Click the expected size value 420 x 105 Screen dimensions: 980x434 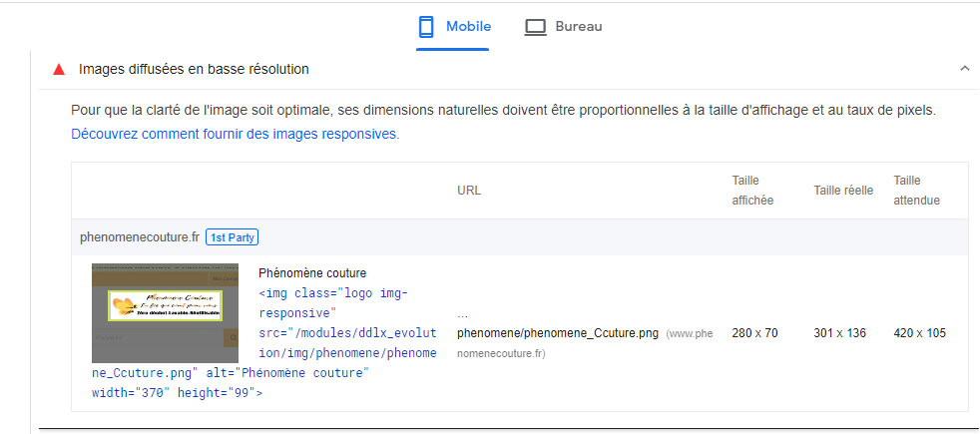tap(920, 333)
